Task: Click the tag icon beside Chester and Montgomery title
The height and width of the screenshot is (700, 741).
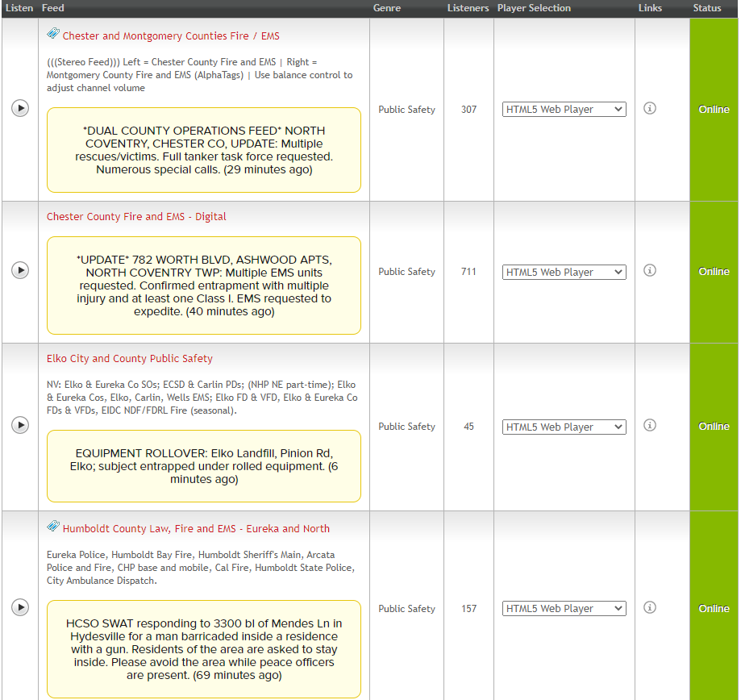Action: point(53,33)
